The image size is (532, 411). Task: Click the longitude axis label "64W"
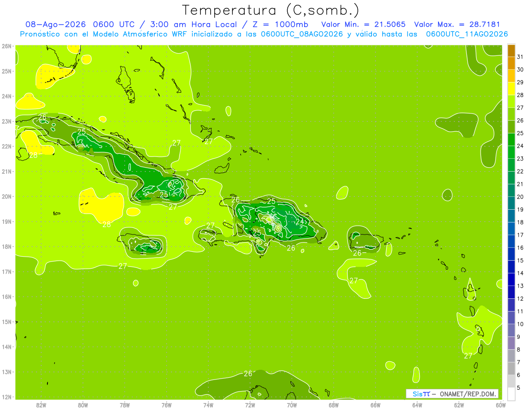point(417,405)
